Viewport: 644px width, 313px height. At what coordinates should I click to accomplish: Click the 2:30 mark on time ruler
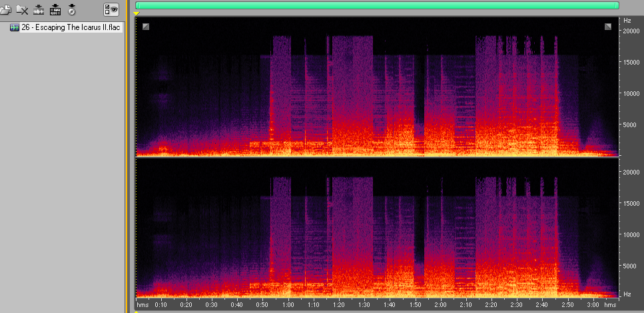(x=516, y=305)
